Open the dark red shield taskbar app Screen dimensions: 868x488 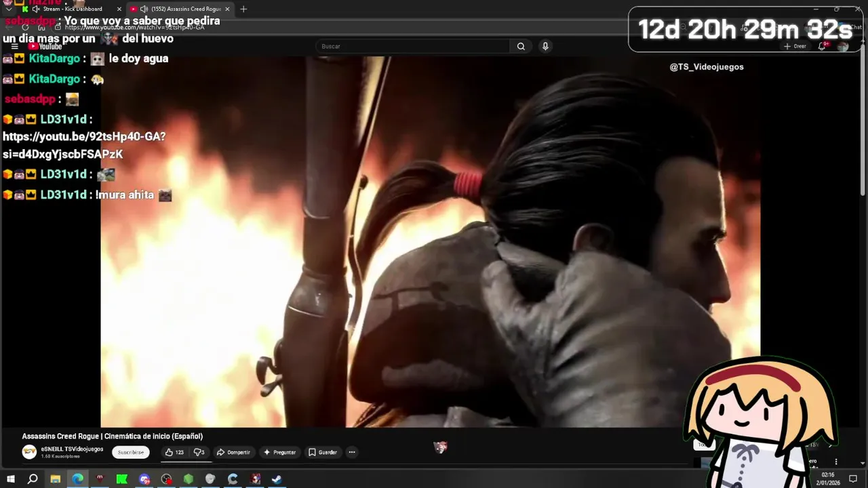pyautogui.click(x=100, y=479)
